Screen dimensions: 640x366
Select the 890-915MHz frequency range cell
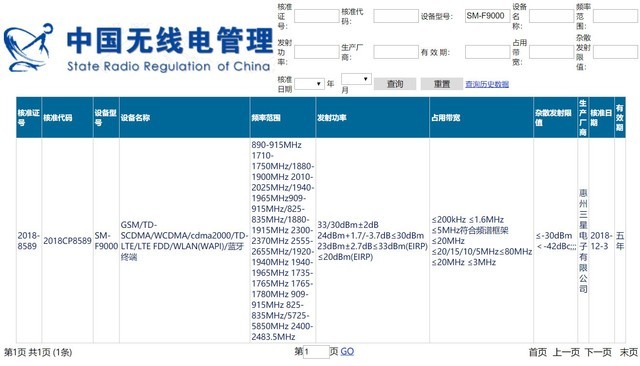coord(282,241)
